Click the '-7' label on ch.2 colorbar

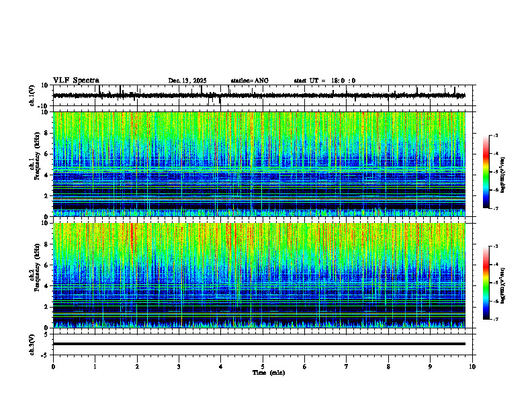pos(495,319)
